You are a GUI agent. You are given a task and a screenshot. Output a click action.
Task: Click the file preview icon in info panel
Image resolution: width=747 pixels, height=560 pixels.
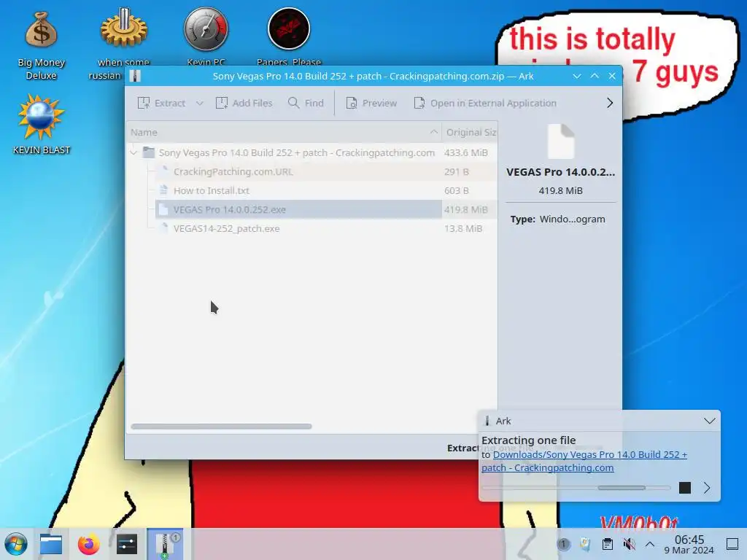click(x=561, y=141)
